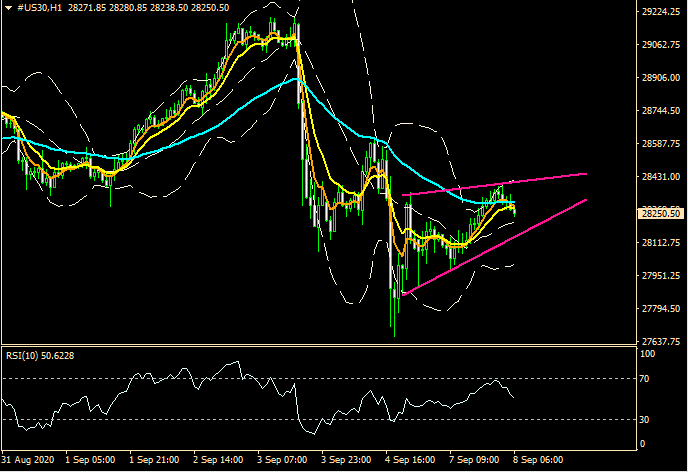Click the 3 Sep 07:00 time label
The image size is (688, 472).
tap(282, 461)
